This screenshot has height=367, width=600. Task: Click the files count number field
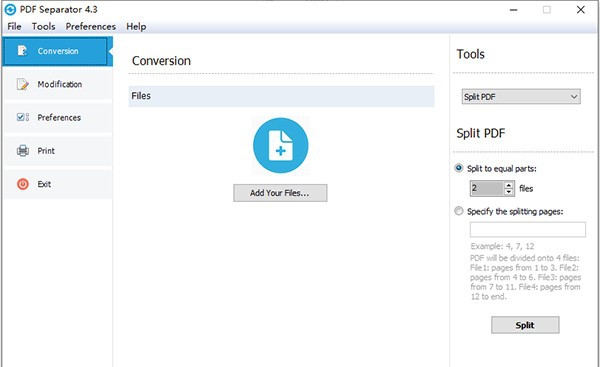click(x=487, y=188)
